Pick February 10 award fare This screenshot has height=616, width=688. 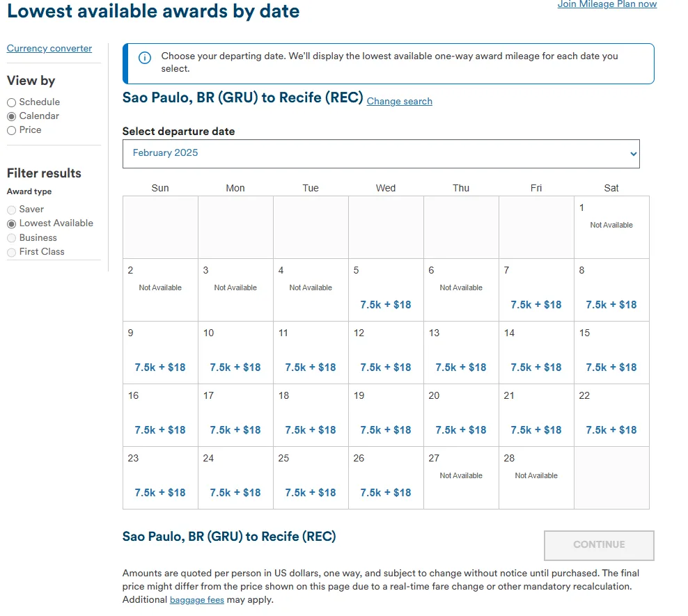coord(235,368)
